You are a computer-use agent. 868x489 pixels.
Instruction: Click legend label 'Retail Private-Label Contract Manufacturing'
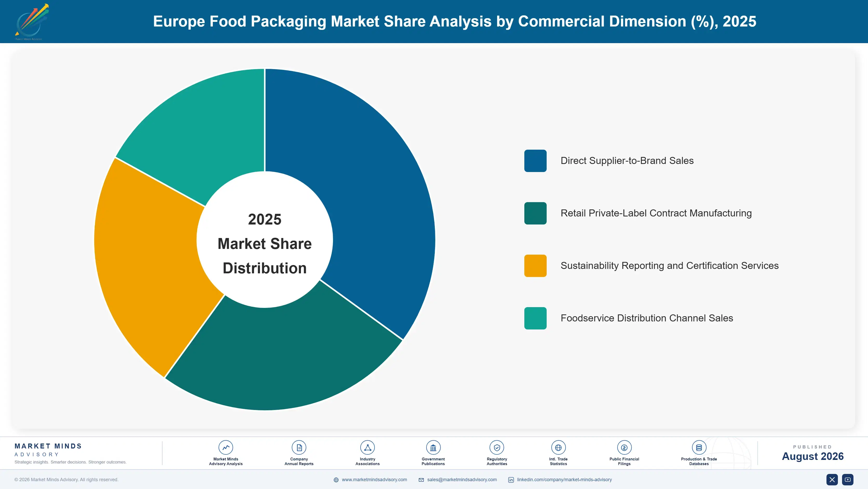(656, 213)
